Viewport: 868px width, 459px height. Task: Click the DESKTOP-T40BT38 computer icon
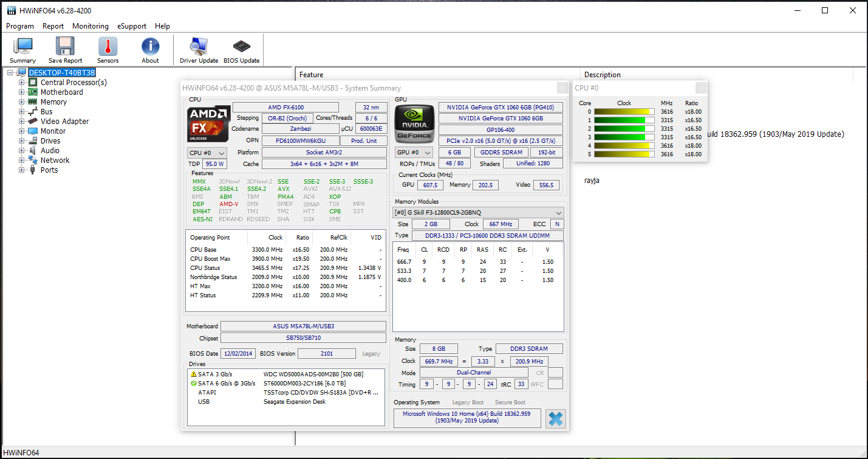click(22, 73)
